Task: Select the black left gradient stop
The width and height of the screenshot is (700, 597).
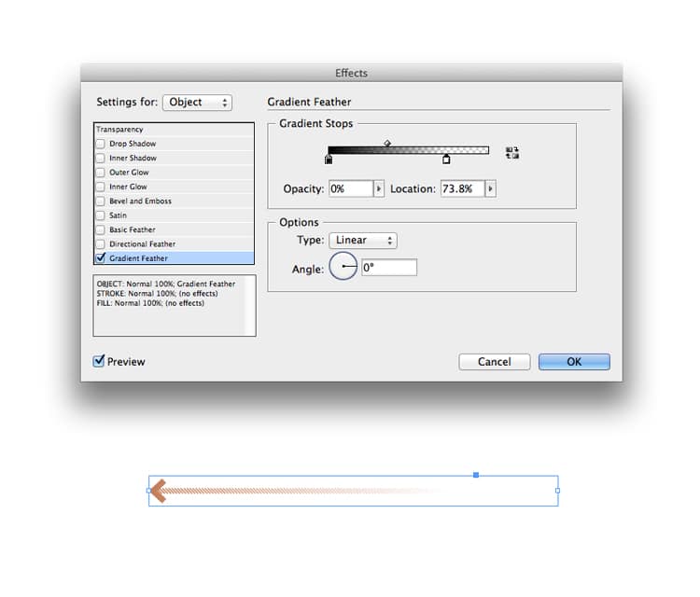Action: [329, 160]
